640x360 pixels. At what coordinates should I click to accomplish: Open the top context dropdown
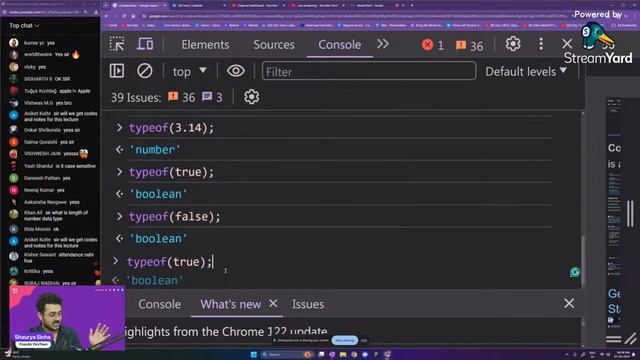(x=189, y=72)
